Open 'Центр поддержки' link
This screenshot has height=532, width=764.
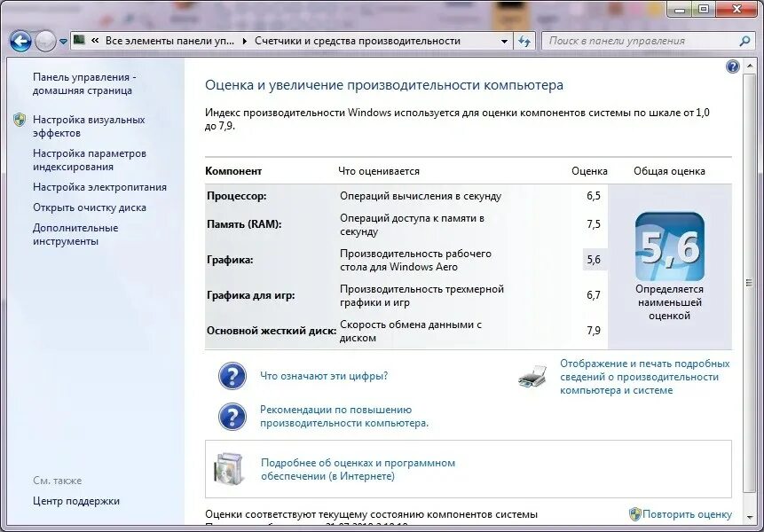[76, 501]
